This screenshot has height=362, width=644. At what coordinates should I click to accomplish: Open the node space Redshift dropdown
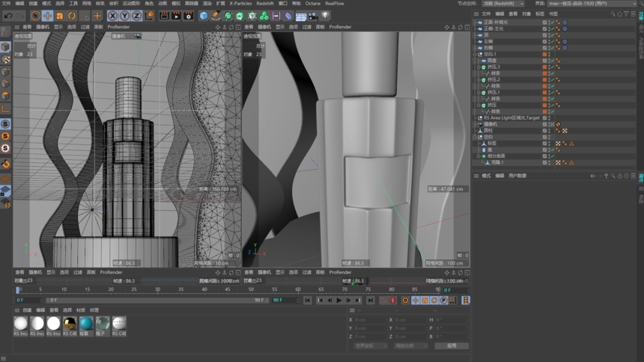click(x=503, y=3)
